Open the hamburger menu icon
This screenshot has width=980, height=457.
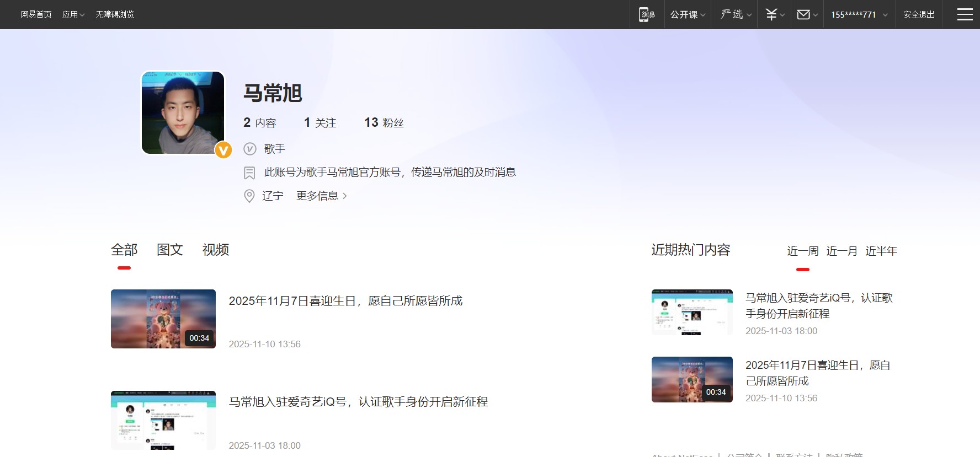[x=965, y=14]
